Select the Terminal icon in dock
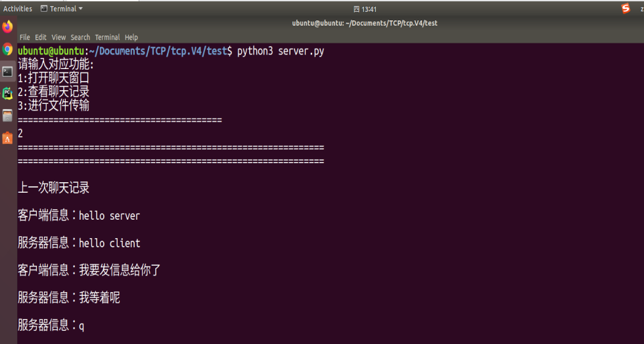This screenshot has height=344, width=644. click(7, 72)
